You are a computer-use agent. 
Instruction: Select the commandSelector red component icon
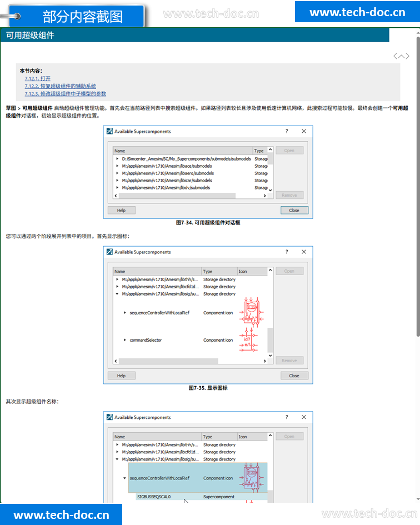pyautogui.click(x=248, y=340)
